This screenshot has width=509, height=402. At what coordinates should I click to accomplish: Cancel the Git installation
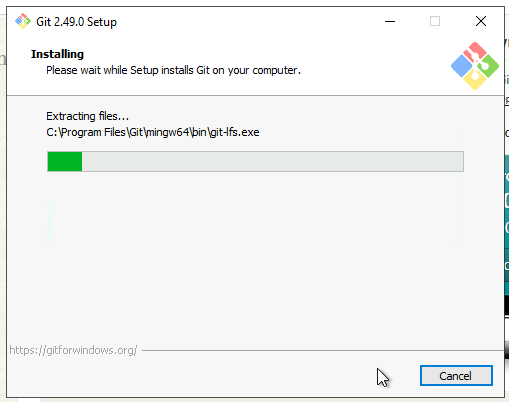[x=456, y=376]
